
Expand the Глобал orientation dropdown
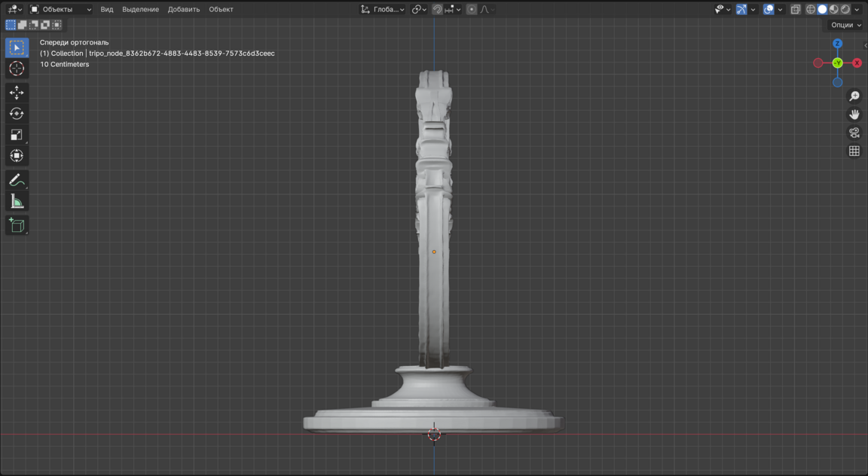coord(383,10)
